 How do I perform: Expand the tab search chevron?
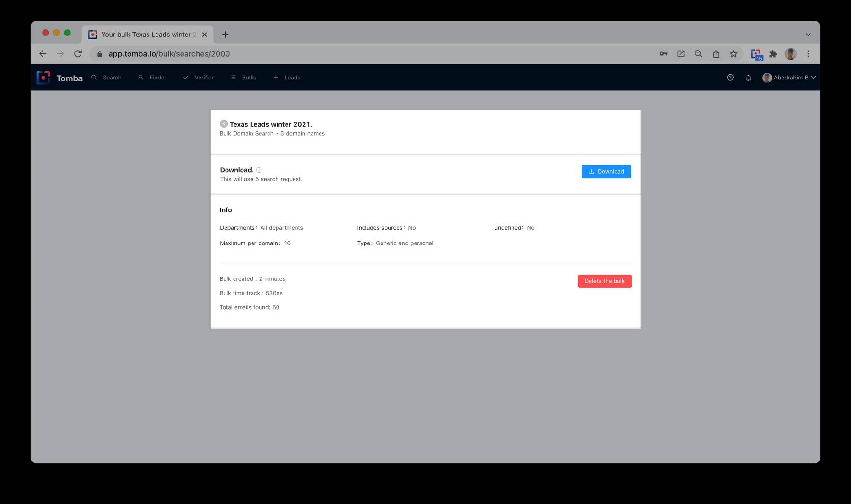coord(808,35)
